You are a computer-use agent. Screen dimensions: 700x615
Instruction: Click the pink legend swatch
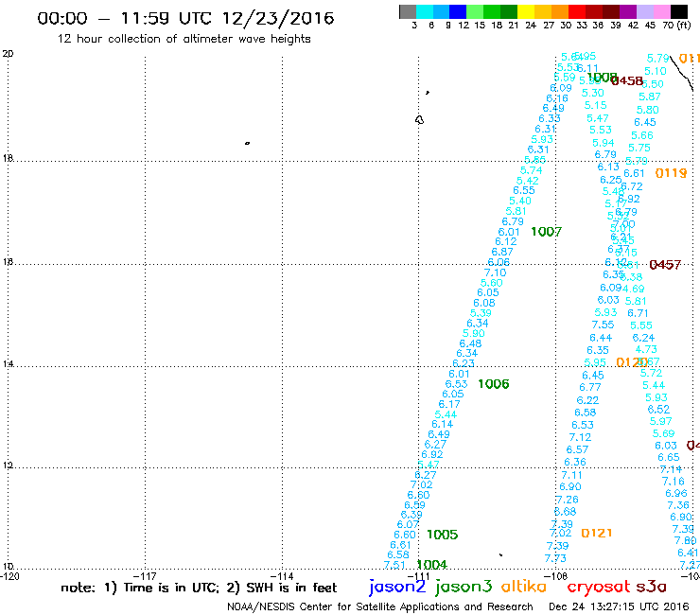tap(661, 11)
